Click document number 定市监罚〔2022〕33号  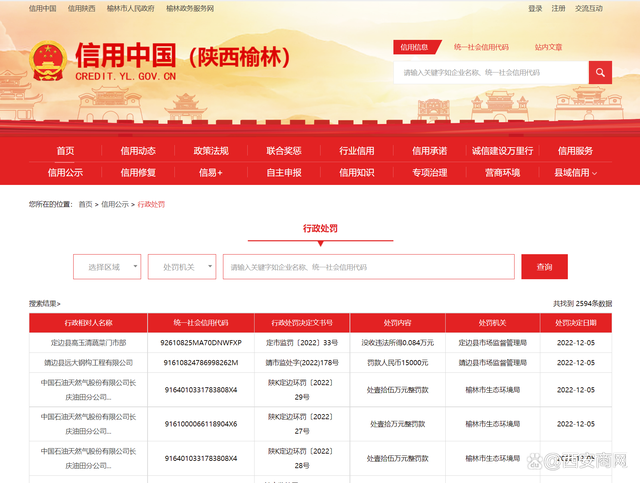point(302,343)
